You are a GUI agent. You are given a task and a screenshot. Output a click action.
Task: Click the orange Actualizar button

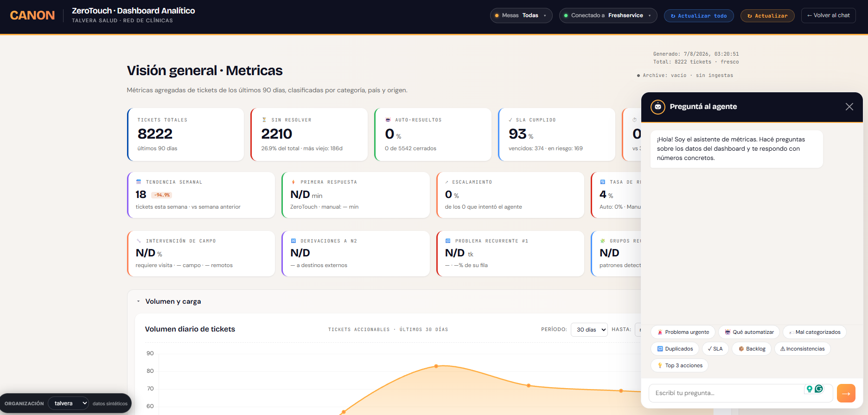[767, 16]
